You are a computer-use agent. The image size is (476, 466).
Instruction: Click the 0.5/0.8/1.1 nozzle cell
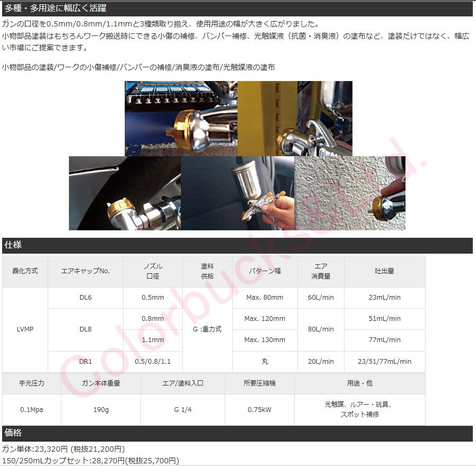153,362
